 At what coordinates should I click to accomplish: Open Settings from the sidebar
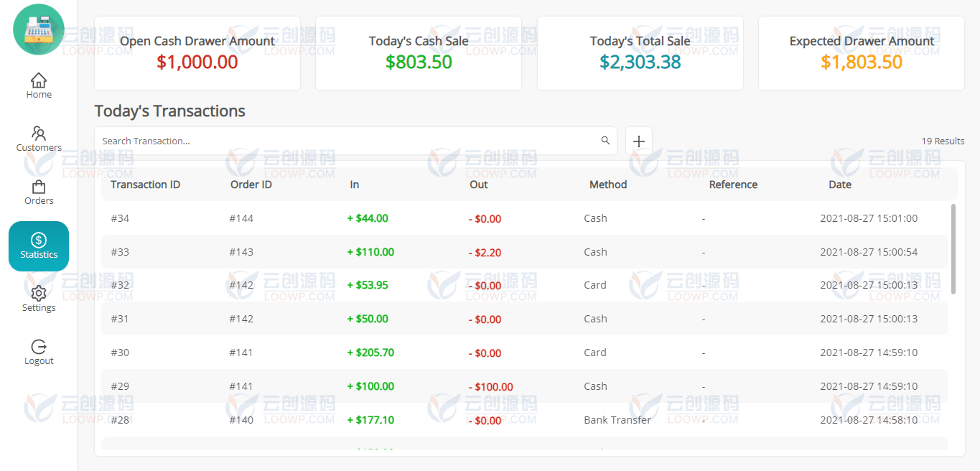39,299
